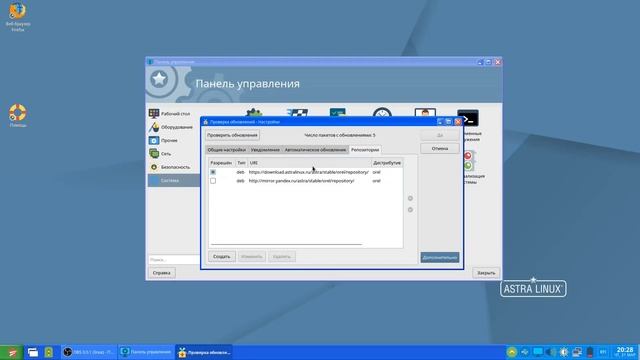The image size is (640, 360).
Task: Click 'orel' in the yandex mirror row
Action: tap(376, 181)
